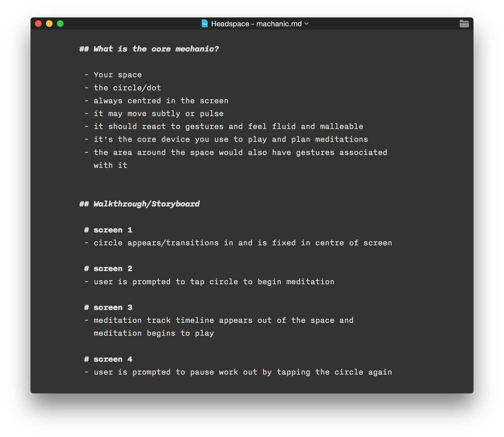This screenshot has width=504, height=437.
Task: Click the line about tapping circle to begin meditation
Action: click(x=209, y=282)
